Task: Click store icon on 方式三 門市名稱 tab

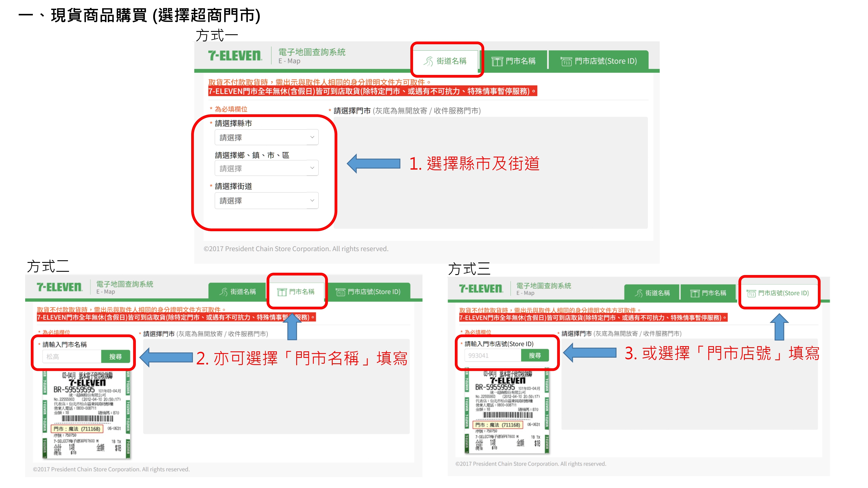Action: [694, 293]
